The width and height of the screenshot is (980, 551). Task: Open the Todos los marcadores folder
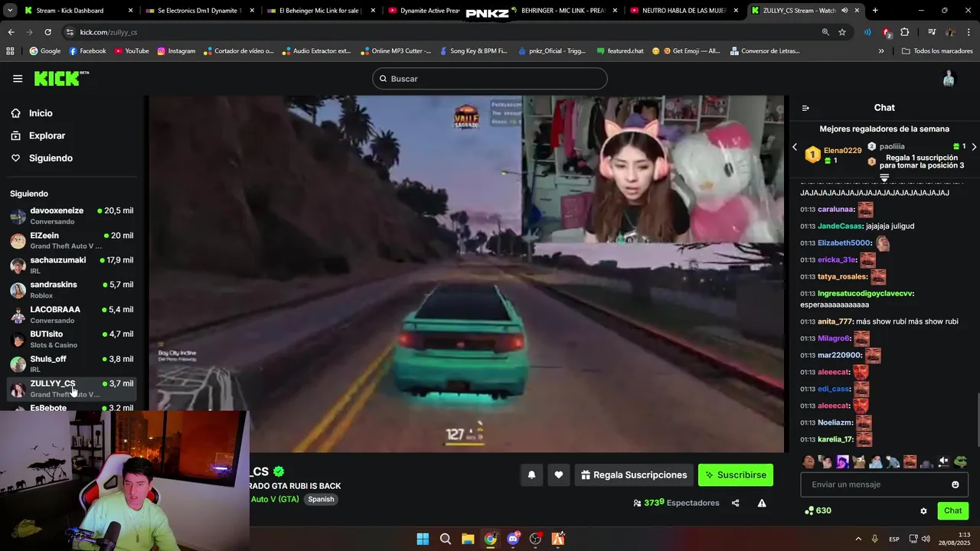pyautogui.click(x=937, y=51)
